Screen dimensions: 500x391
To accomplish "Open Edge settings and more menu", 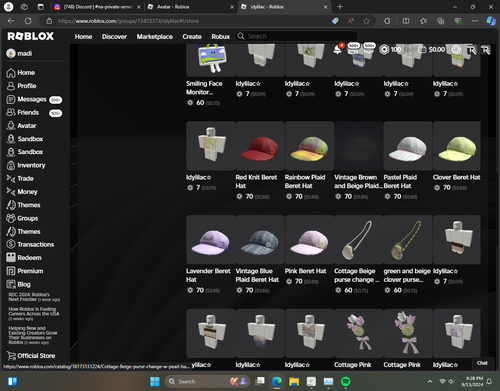I will (475, 21).
